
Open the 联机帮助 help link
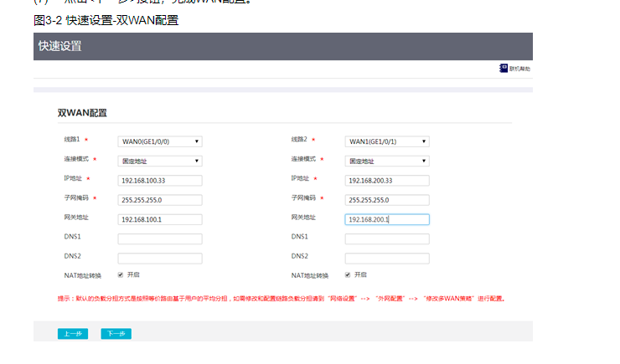[x=519, y=69]
